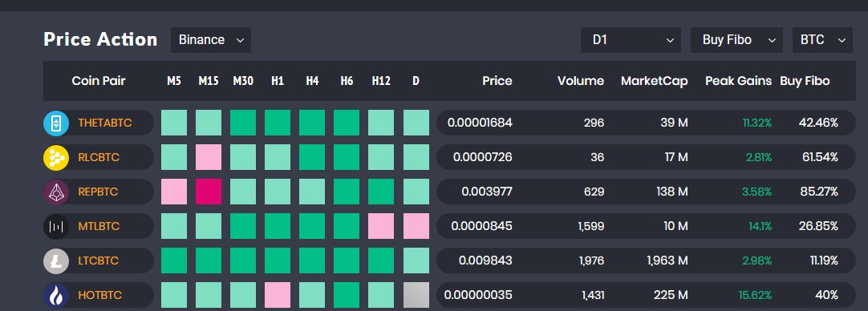
Task: Open the BTC base currency dropdown
Action: coord(822,40)
